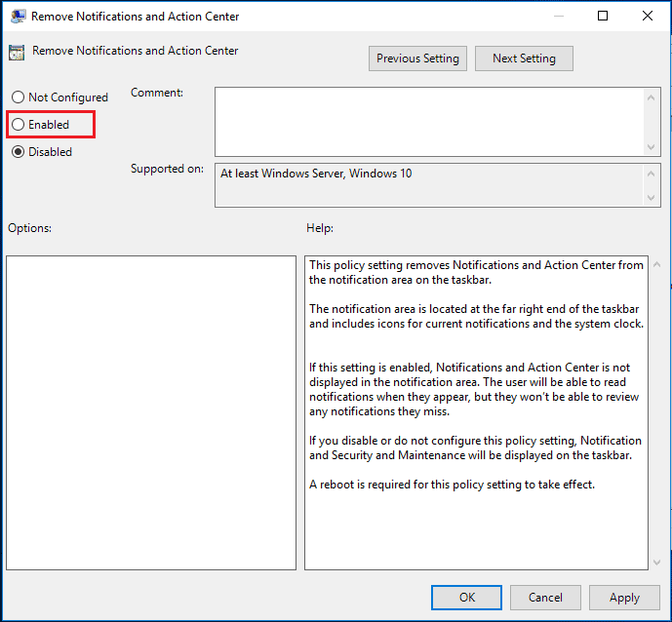Screen dimensions: 672x622
Task: Click the title bar window icon
Action: click(x=18, y=17)
